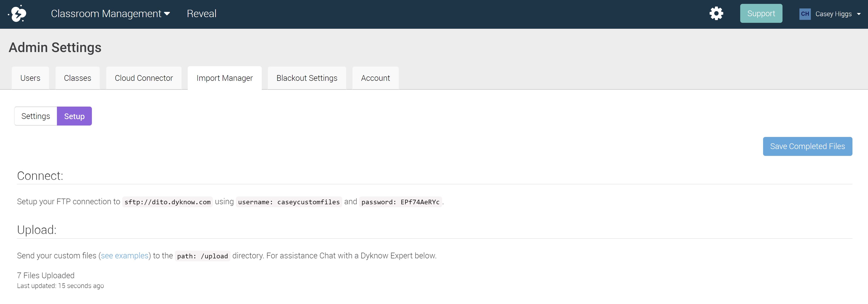Click the Dyknow lightning logo
The width and height of the screenshot is (868, 304).
[18, 14]
